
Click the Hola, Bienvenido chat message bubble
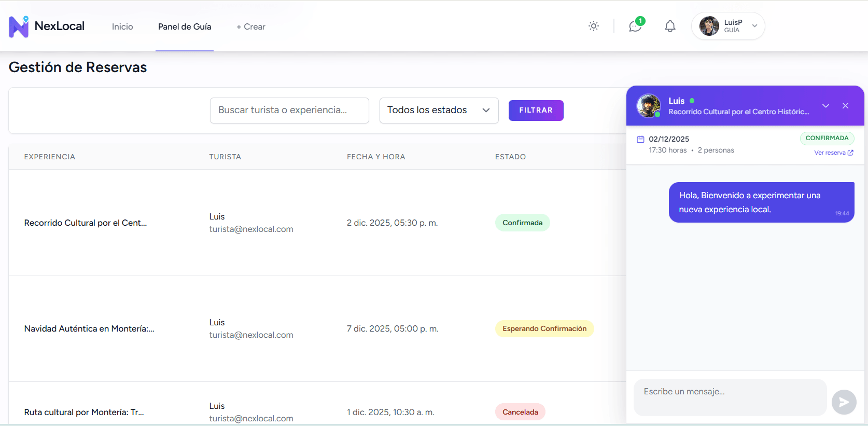click(x=761, y=202)
